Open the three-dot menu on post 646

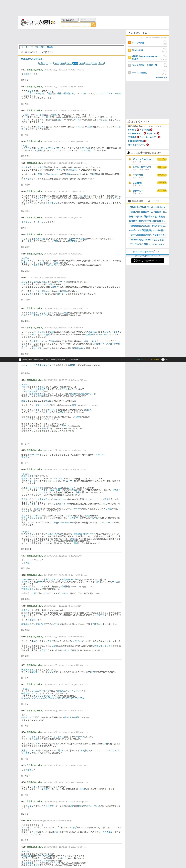pos(86,469)
